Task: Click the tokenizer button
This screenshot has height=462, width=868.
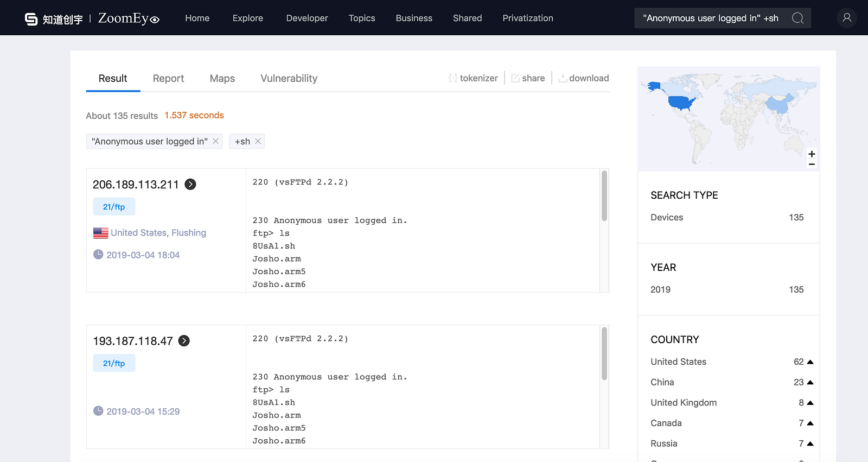Action: [x=473, y=78]
